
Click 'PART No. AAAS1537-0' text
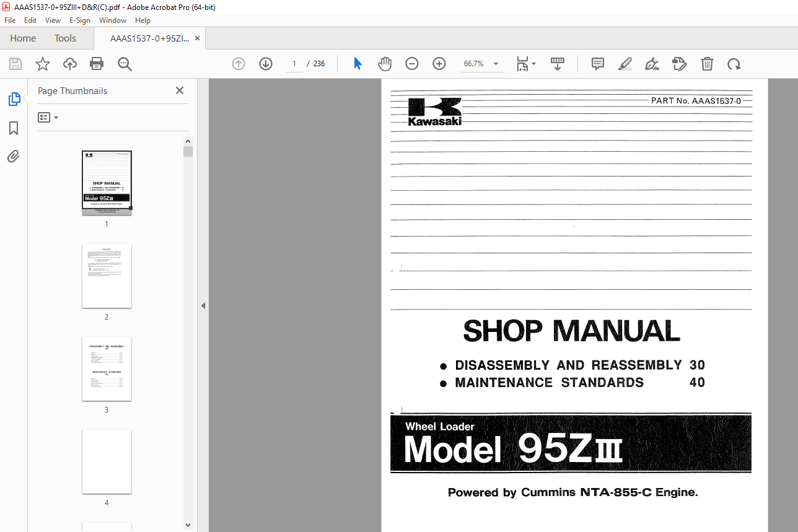696,100
